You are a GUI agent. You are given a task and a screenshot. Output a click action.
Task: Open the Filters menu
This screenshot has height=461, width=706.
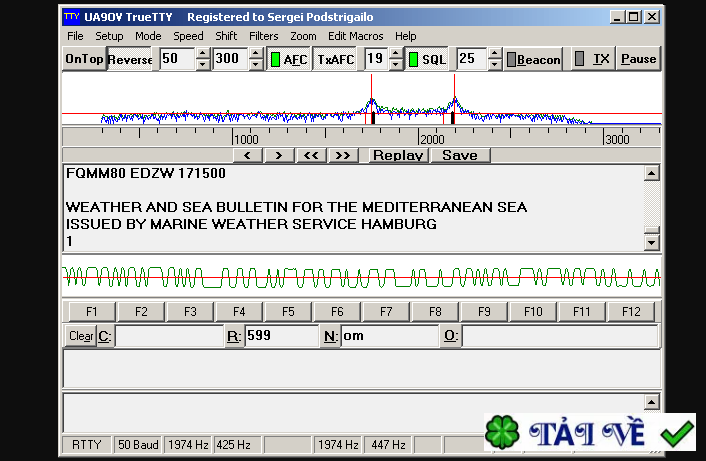[264, 36]
